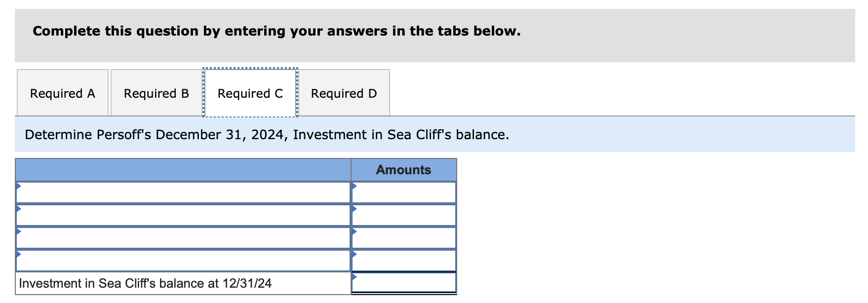Click the Amounts column header
868x303 pixels.
point(403,169)
